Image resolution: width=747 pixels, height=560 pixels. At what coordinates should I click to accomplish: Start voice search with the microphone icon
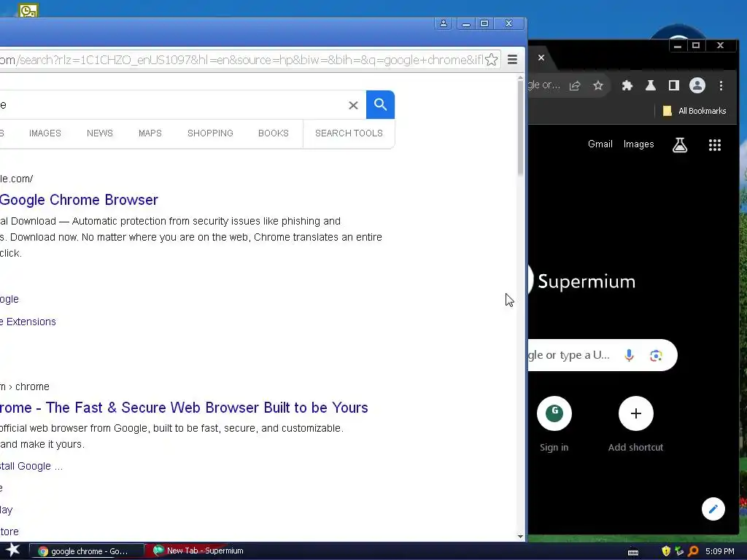click(629, 355)
